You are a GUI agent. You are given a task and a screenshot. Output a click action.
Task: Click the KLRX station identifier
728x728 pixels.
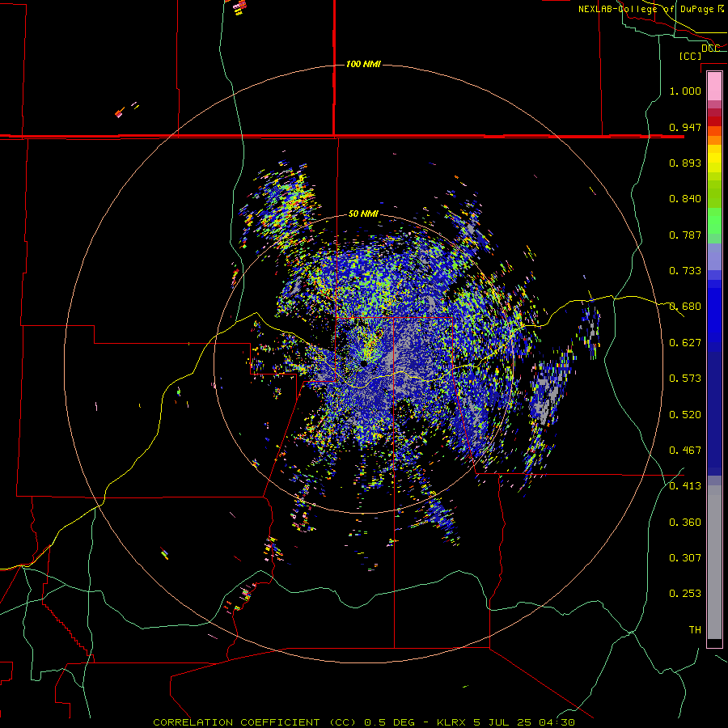click(451, 722)
